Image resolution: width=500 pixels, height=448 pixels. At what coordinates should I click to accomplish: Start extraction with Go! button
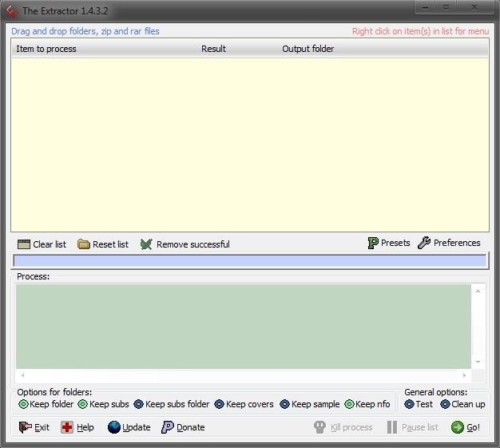(x=466, y=427)
